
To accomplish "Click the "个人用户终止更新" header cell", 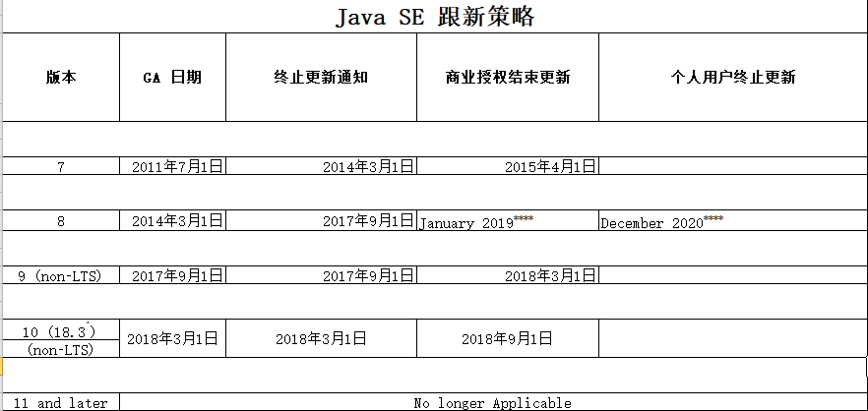I will point(732,78).
